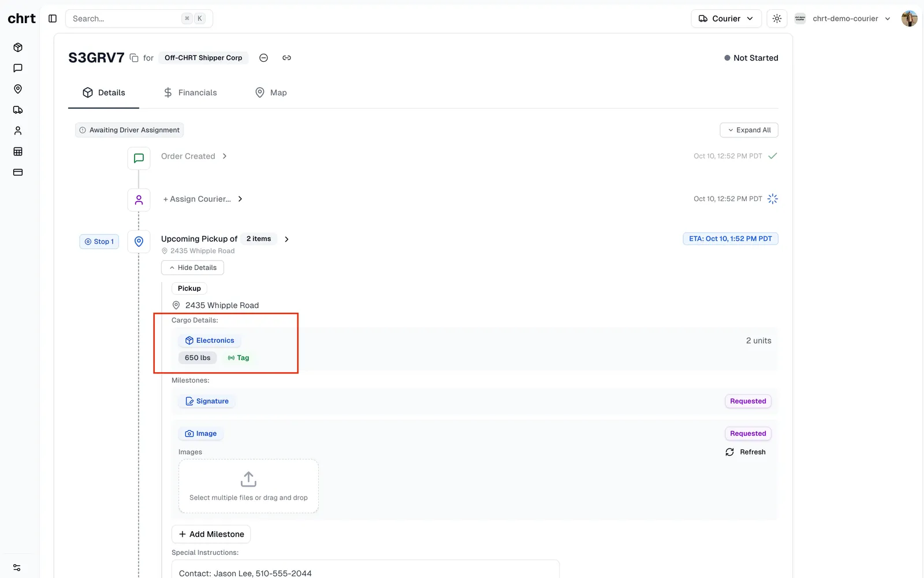Click the image upload drop zone
The width and height of the screenshot is (924, 578).
coord(248,486)
